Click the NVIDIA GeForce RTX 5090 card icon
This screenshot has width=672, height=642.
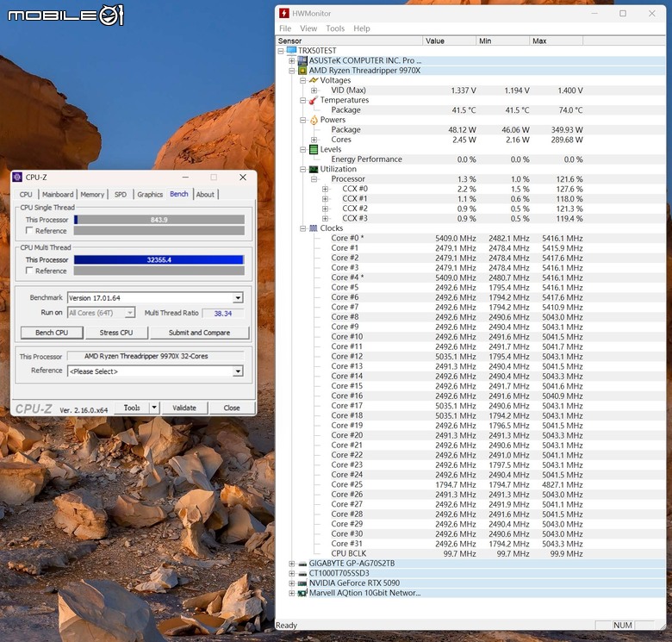tap(302, 583)
